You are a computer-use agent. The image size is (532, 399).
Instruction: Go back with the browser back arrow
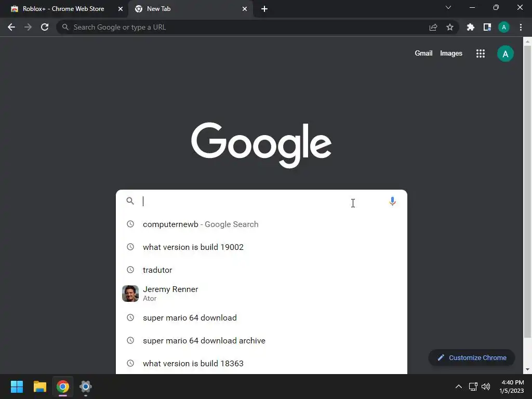click(x=11, y=27)
